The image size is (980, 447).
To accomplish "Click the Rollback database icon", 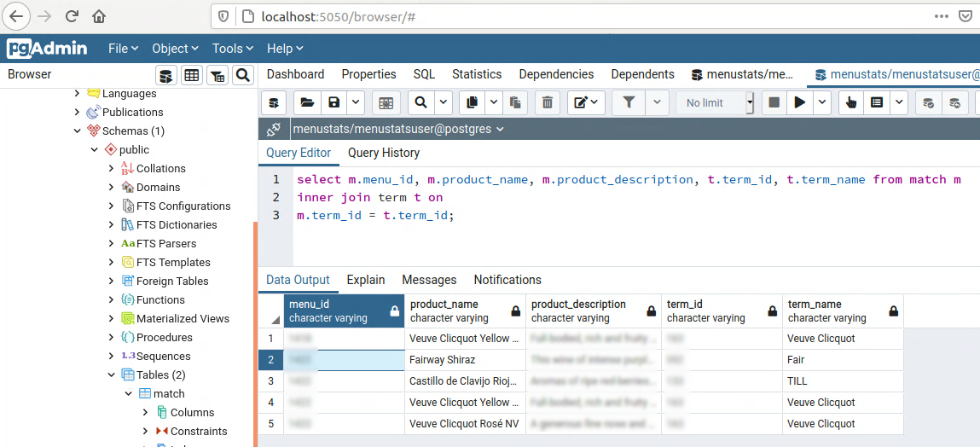I will click(954, 102).
